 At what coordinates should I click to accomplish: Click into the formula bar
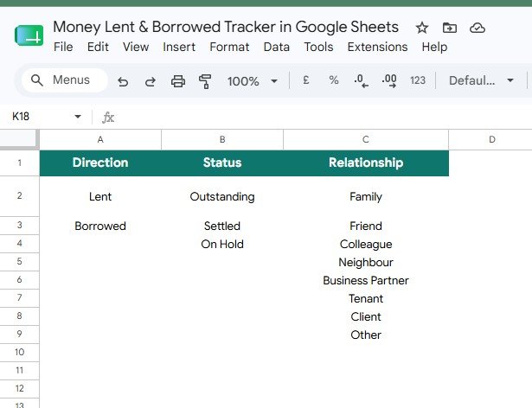point(323,118)
